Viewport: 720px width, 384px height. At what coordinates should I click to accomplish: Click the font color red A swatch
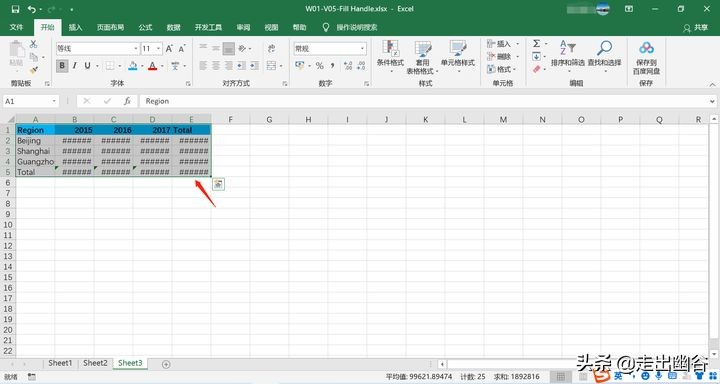(x=152, y=66)
